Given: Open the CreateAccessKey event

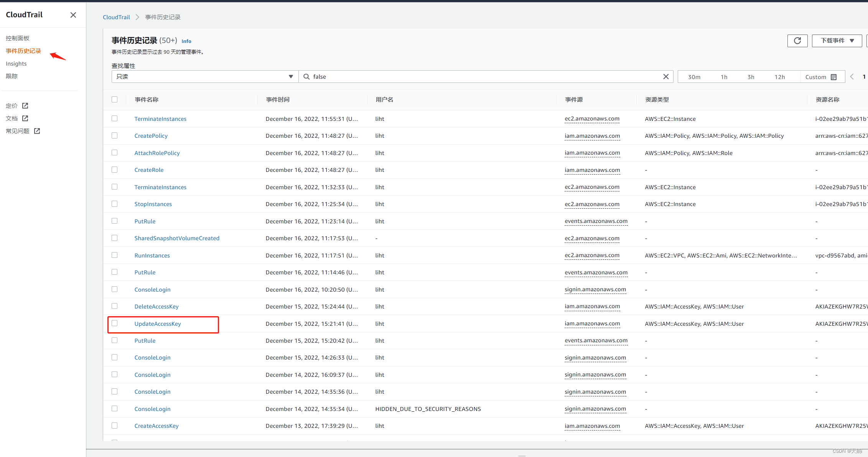Looking at the screenshot, I should coord(156,426).
